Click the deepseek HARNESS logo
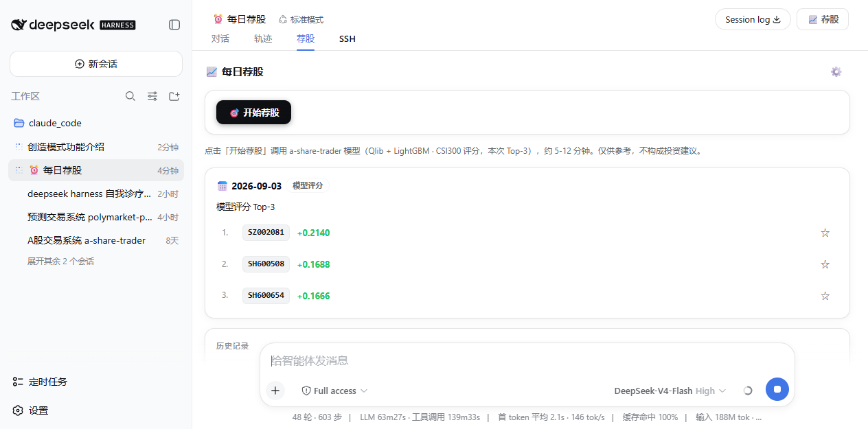The image size is (868, 429). point(73,25)
